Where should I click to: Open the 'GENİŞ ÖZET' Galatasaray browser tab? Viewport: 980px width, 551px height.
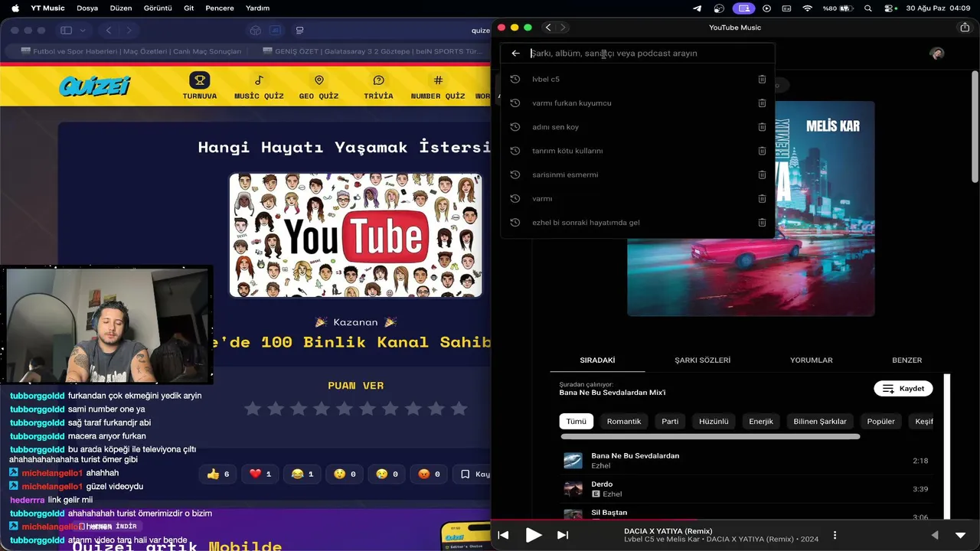pyautogui.click(x=371, y=51)
